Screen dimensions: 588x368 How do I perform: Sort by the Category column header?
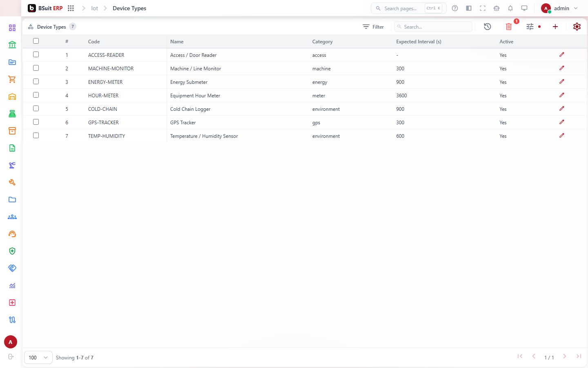click(322, 42)
